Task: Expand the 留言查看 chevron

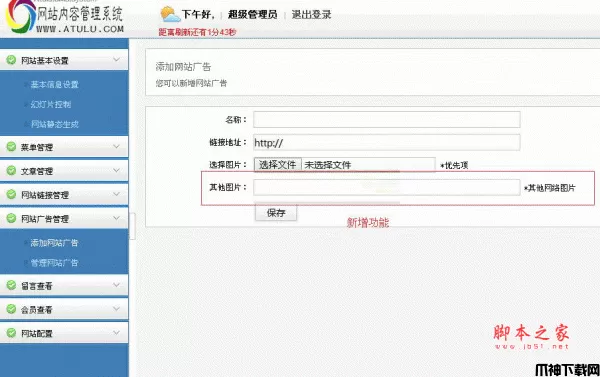Action: tap(116, 285)
